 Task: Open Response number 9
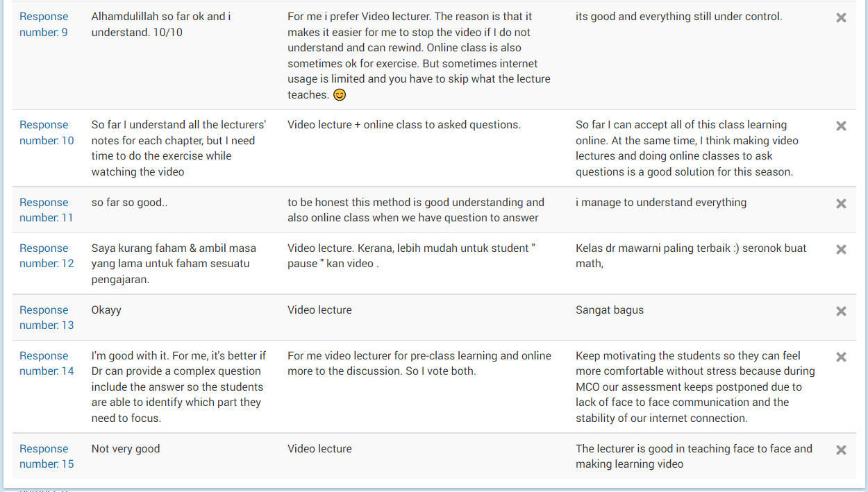44,24
